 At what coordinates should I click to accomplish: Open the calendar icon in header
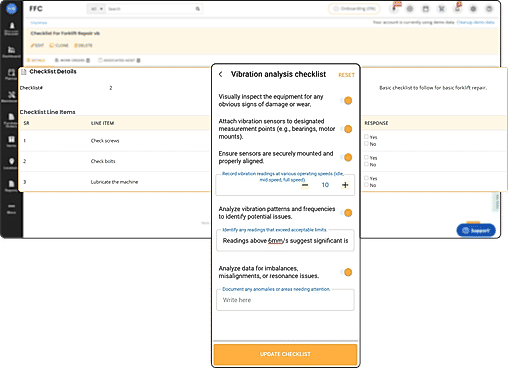tap(426, 9)
